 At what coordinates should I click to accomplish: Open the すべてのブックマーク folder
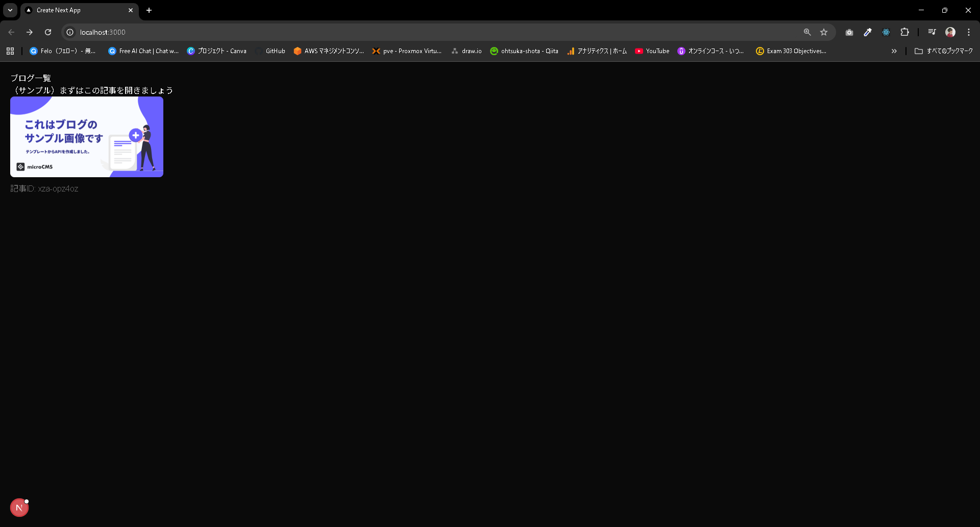[944, 51]
